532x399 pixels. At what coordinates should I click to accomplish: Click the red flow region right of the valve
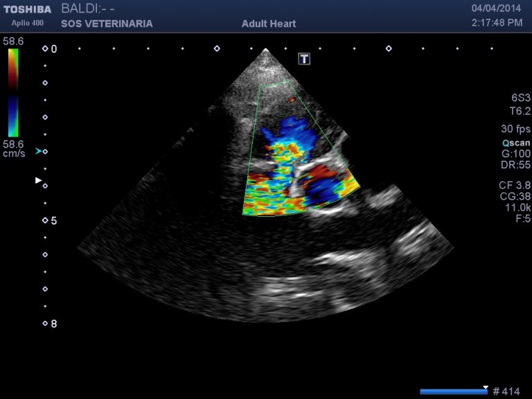click(x=320, y=173)
